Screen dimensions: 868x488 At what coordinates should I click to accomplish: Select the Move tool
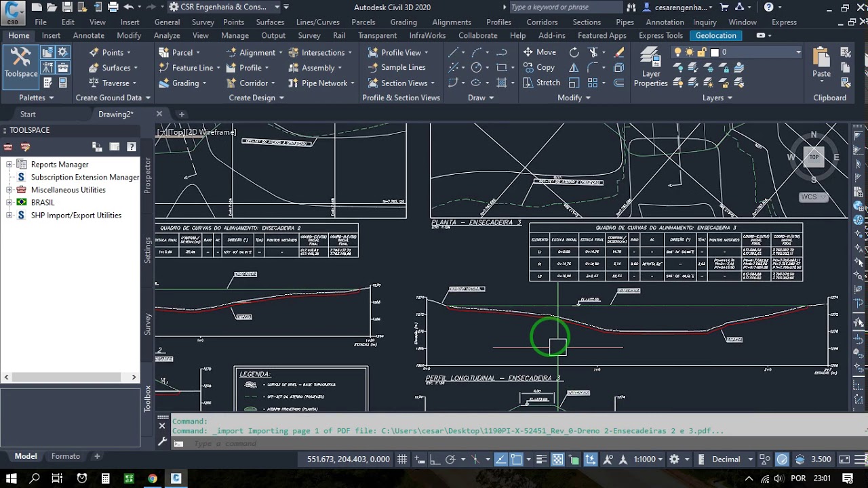[540, 52]
